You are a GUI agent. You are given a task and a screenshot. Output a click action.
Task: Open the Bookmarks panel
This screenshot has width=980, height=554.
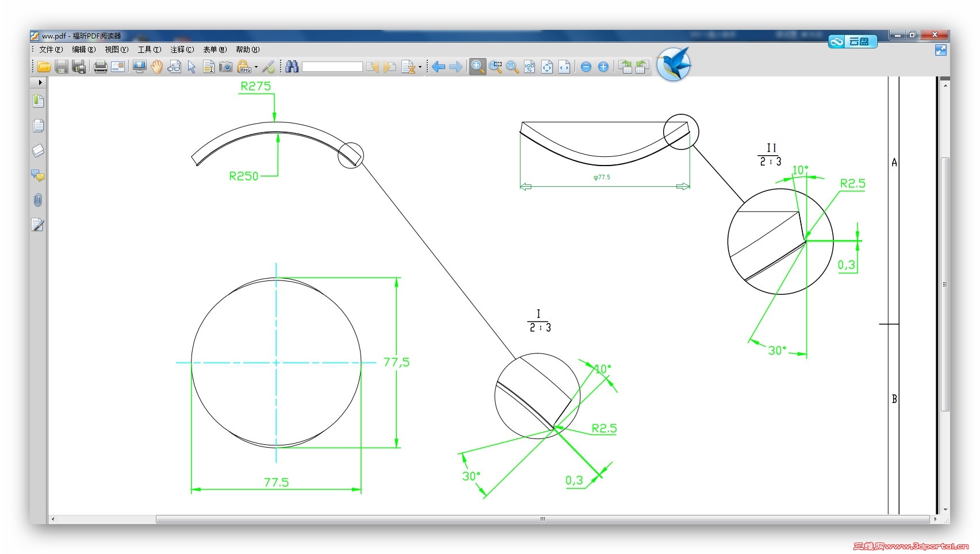38,101
